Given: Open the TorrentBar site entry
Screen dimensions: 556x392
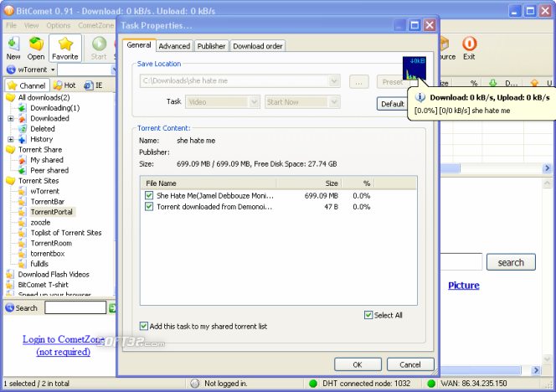Looking at the screenshot, I should [48, 202].
